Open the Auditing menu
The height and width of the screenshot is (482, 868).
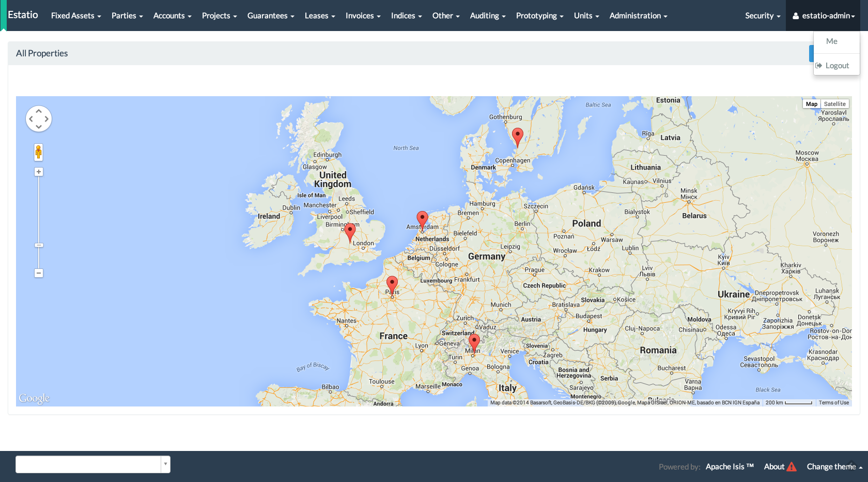click(x=488, y=16)
